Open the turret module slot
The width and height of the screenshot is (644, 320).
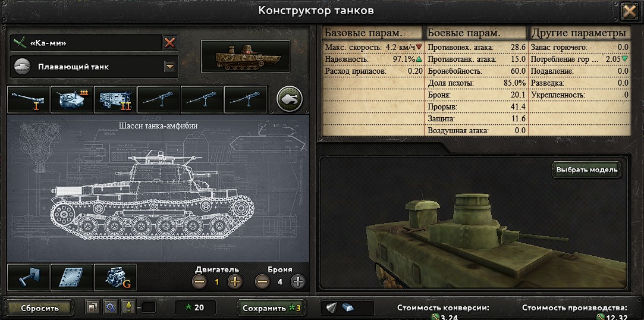[x=72, y=99]
